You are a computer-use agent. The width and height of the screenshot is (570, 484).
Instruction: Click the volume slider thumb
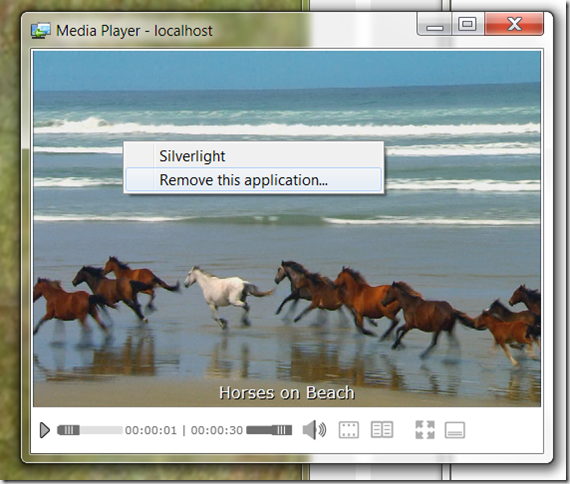click(282, 430)
